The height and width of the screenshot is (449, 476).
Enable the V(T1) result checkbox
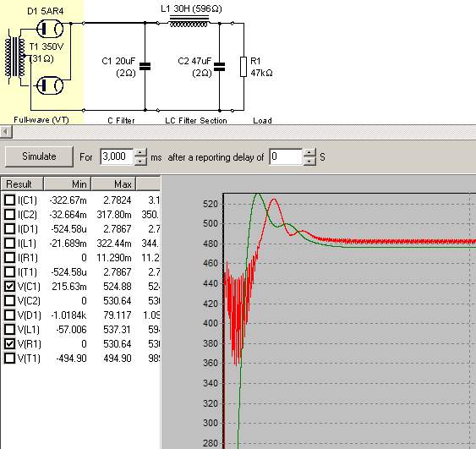pos(9,358)
